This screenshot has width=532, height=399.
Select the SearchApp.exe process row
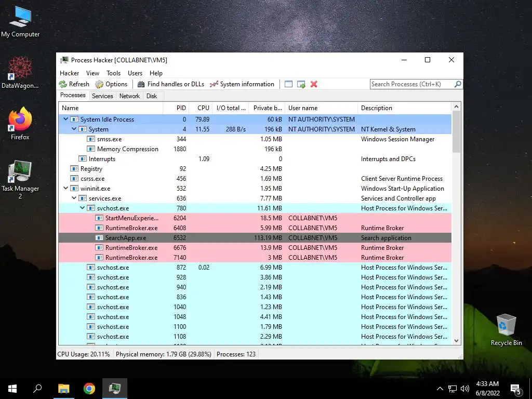pos(255,237)
